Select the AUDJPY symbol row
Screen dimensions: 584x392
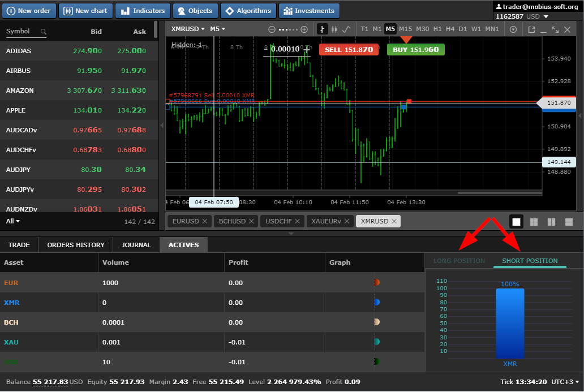click(79, 170)
